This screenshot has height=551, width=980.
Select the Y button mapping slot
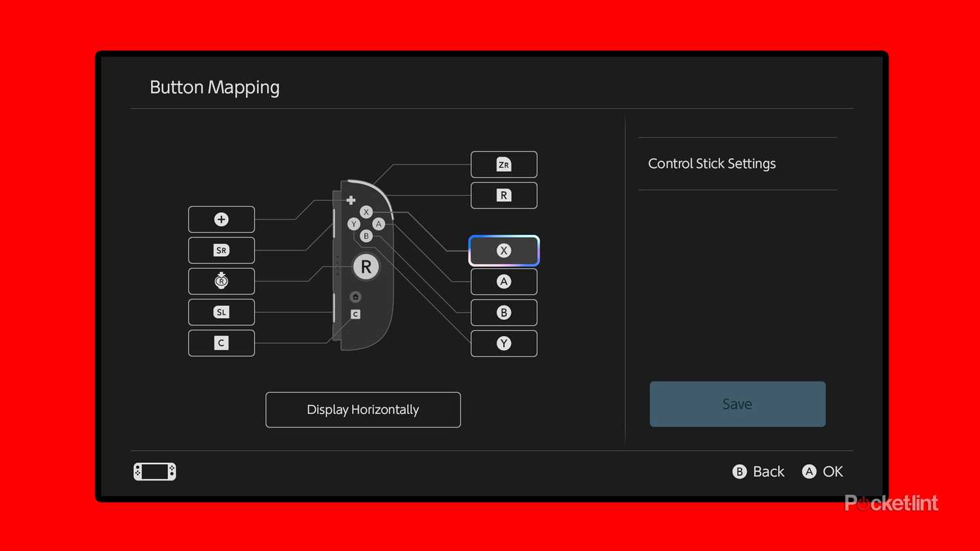coord(503,343)
